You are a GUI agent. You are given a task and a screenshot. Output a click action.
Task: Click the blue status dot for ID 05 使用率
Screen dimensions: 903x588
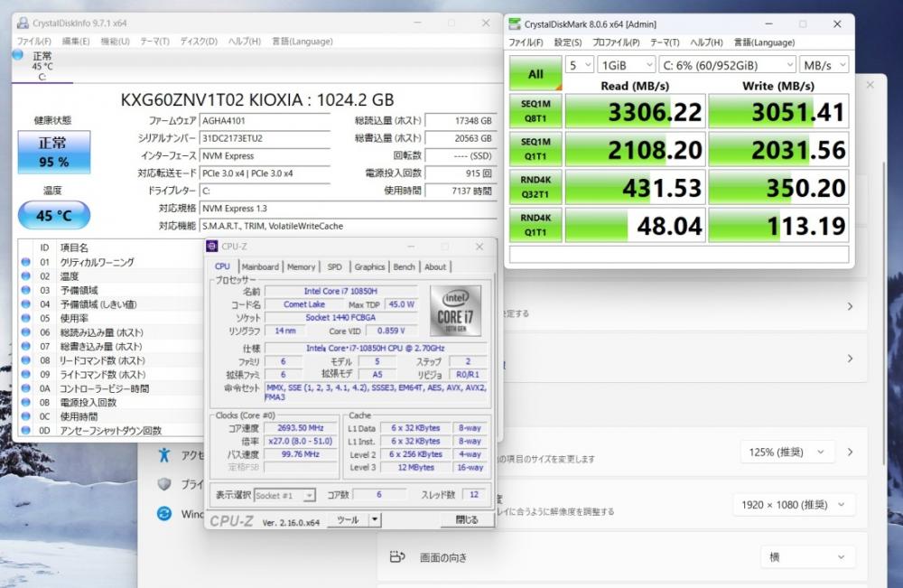26,319
